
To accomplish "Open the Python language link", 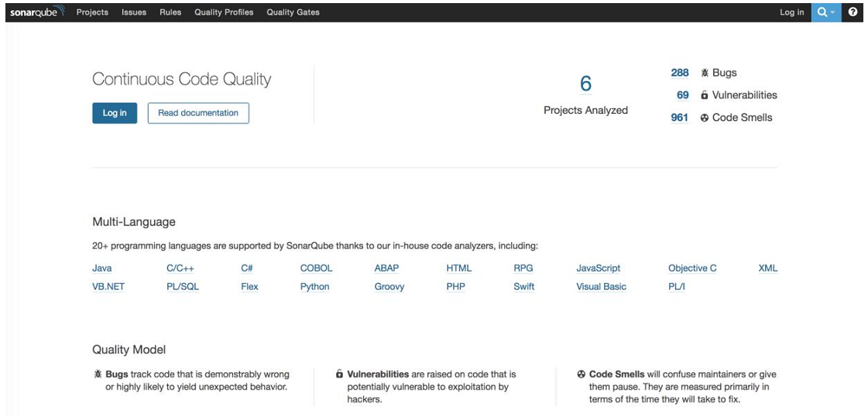I will coord(315,286).
